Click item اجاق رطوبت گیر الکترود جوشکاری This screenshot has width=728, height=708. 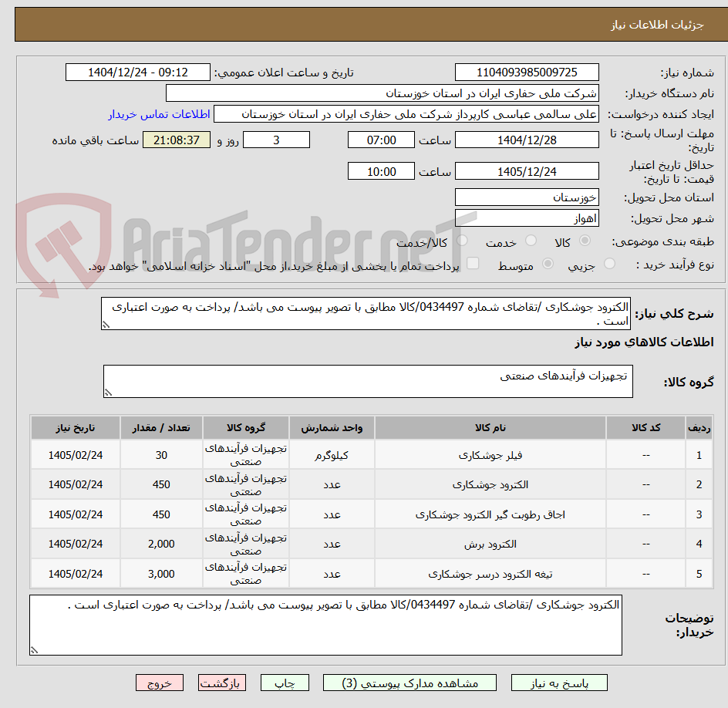click(490, 514)
